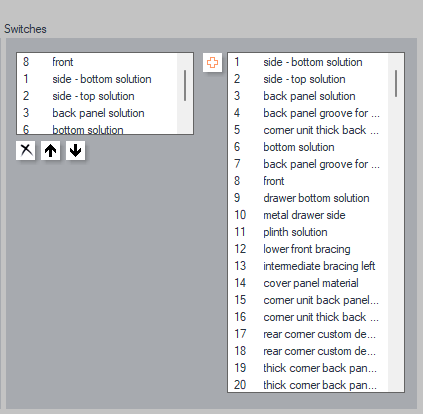Screen dimensions: 423x414
Task: Move selected switch down with arrow button
Action: click(x=76, y=151)
